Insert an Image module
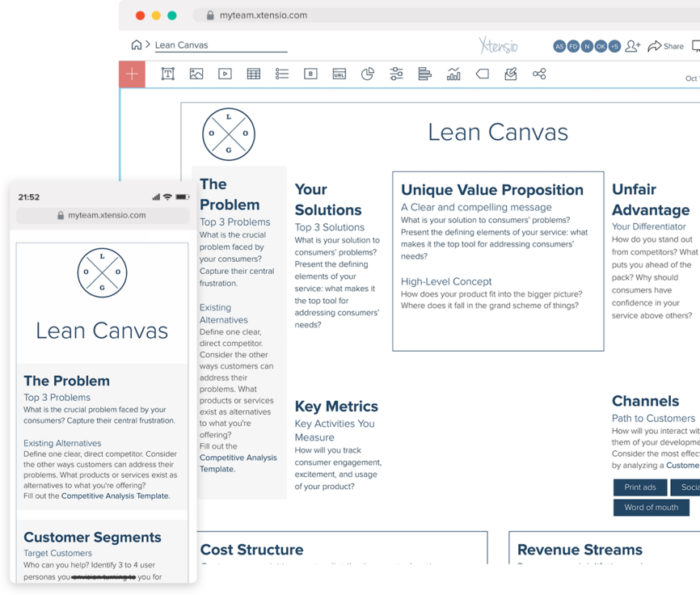Image resolution: width=700 pixels, height=595 pixels. [x=197, y=74]
